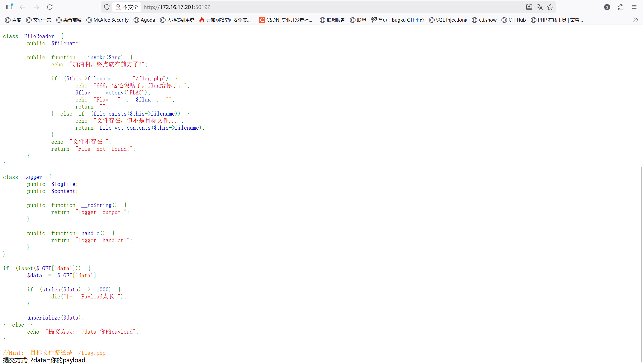The height and width of the screenshot is (364, 643).
Task: Open the extensions puzzle icon
Action: point(621,7)
